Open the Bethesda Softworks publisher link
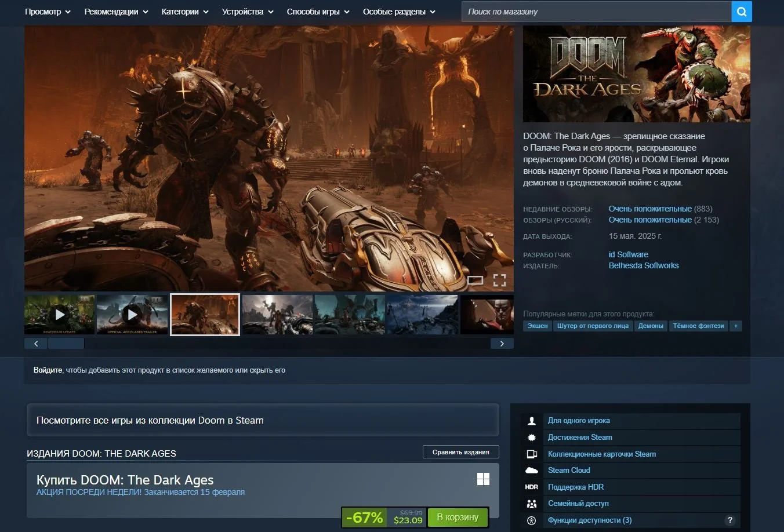 [643, 265]
